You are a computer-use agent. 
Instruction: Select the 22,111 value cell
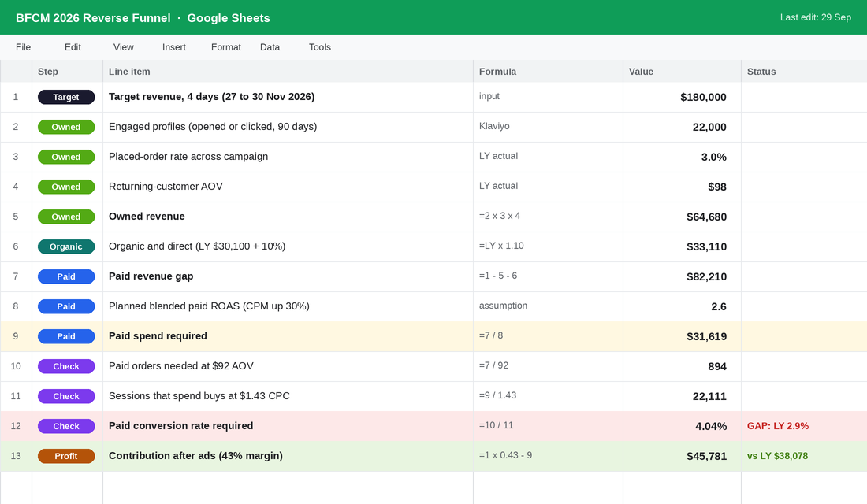click(x=682, y=396)
